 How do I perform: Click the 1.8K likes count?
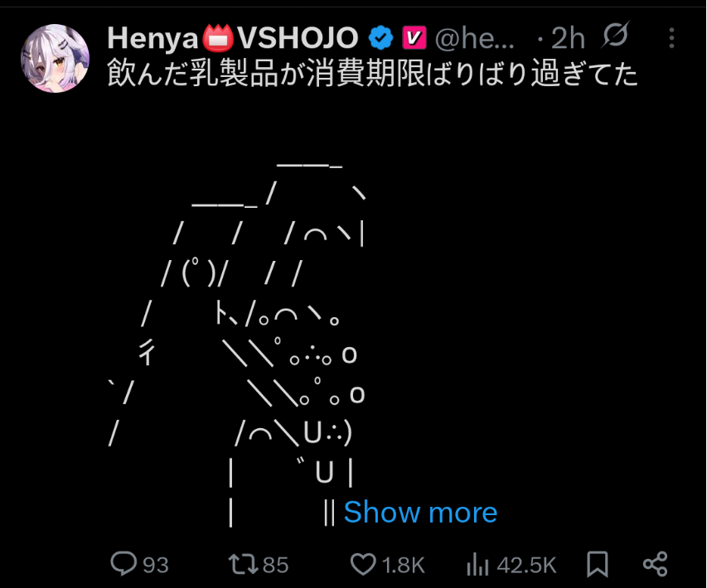pyautogui.click(x=403, y=565)
